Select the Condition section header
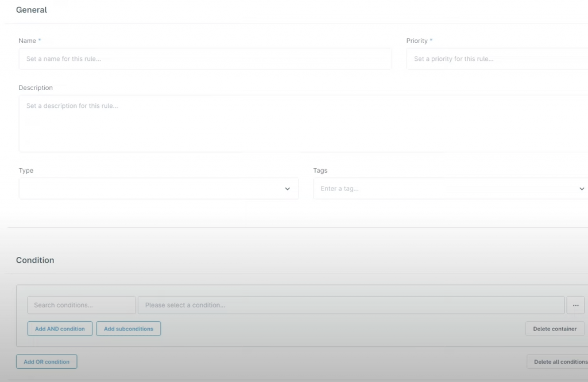The width and height of the screenshot is (588, 382). pos(35,260)
